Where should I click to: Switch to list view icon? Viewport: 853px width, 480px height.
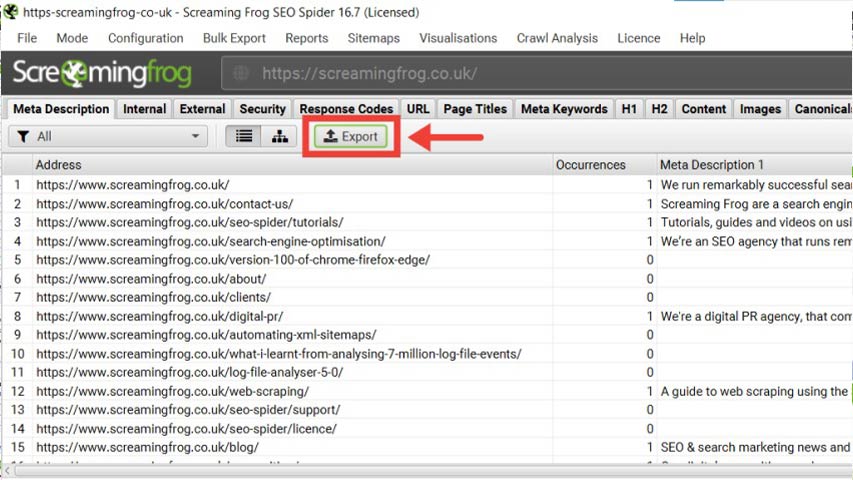244,136
